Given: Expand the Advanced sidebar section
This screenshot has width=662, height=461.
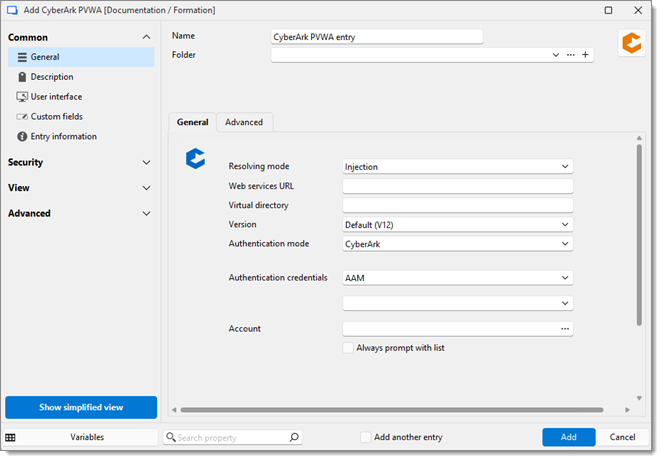Looking at the screenshot, I should (x=146, y=214).
